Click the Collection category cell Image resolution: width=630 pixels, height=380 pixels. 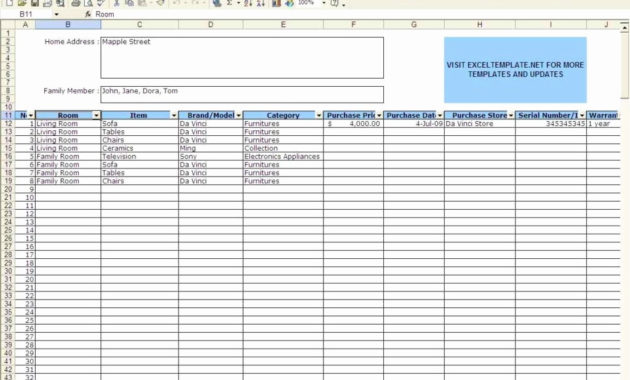[283, 148]
